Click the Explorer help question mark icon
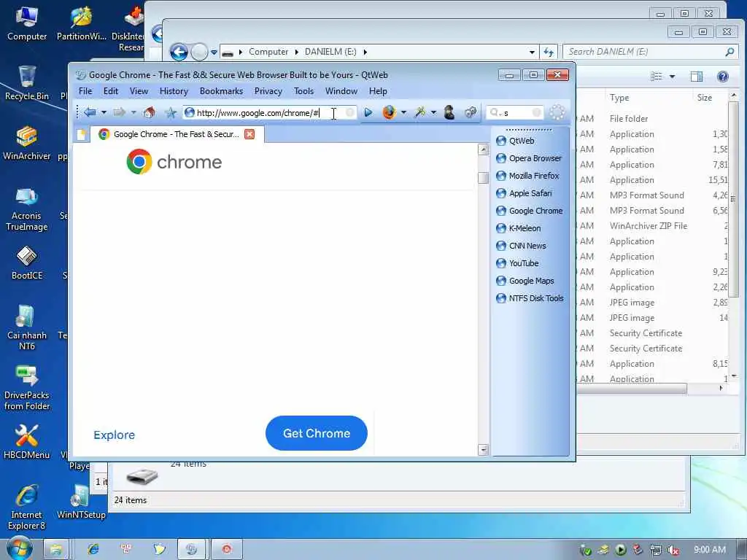Screen dimensions: 747x560 (x=722, y=77)
